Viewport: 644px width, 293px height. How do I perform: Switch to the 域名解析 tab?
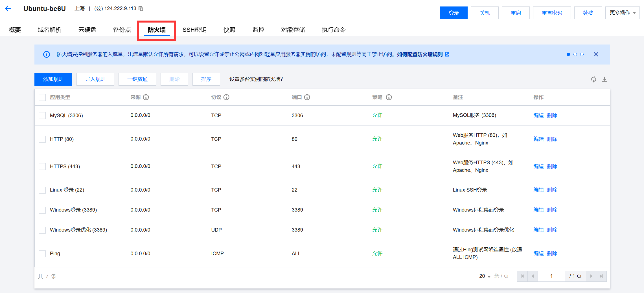coord(50,30)
